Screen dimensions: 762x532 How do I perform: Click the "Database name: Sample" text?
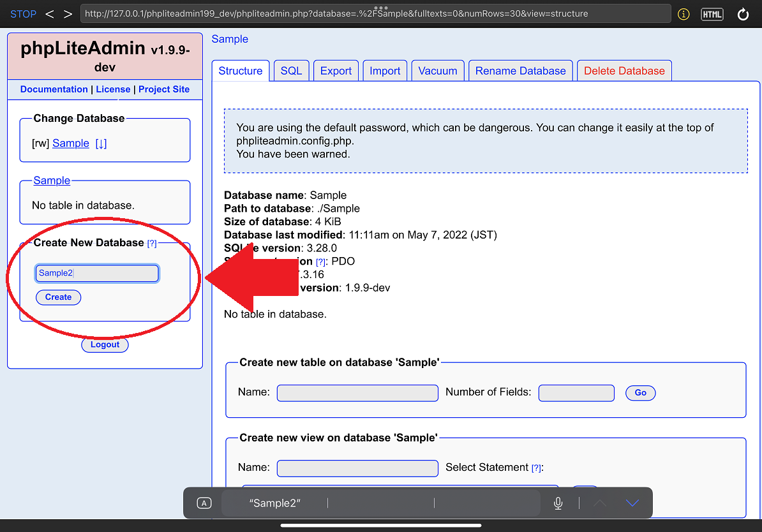285,195
